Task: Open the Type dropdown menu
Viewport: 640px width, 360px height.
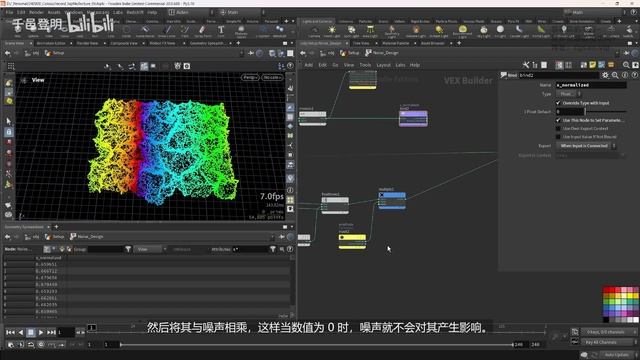Action: click(x=569, y=94)
